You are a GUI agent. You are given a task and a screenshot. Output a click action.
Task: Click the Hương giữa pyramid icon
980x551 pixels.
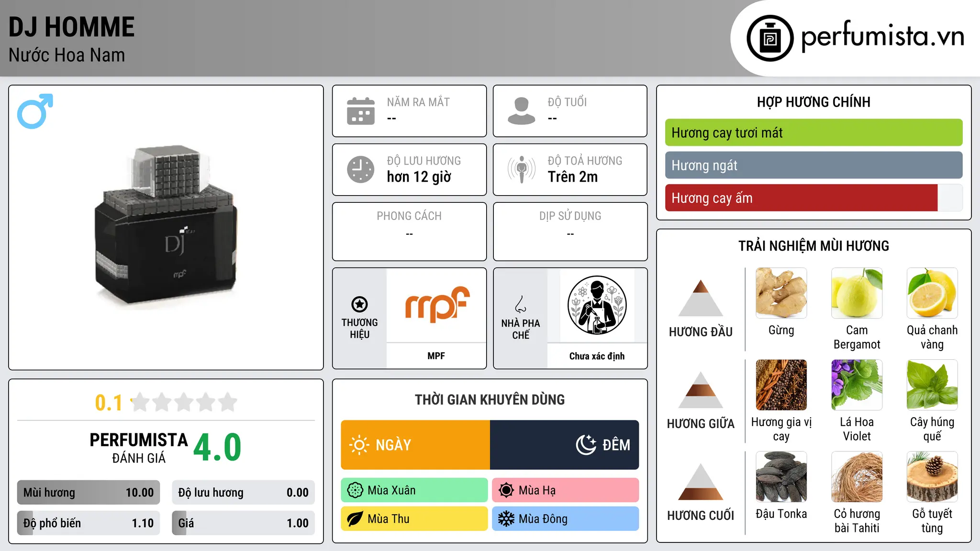701,390
